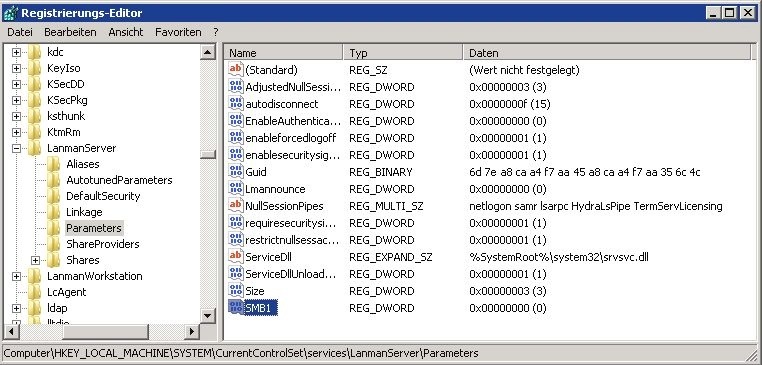Select the ServiceDll value name
Viewport: 762px width, 365px height.
268,257
